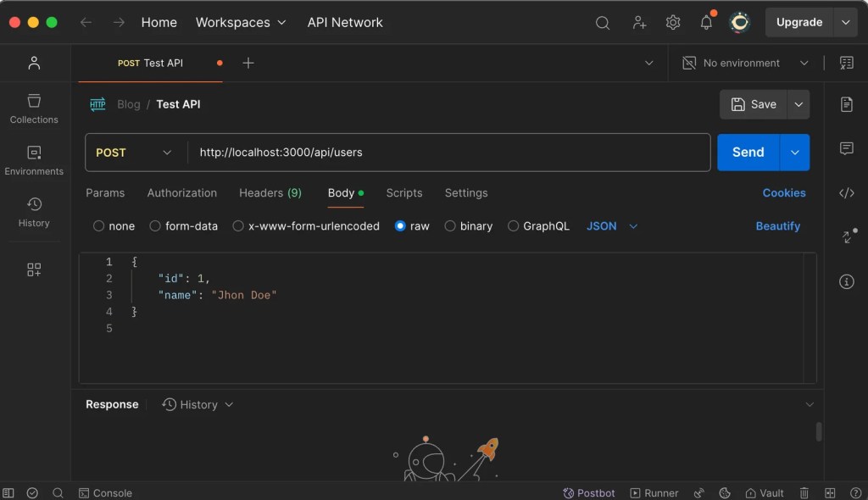868x500 pixels.
Task: Click the account avatar icon
Action: tap(739, 23)
